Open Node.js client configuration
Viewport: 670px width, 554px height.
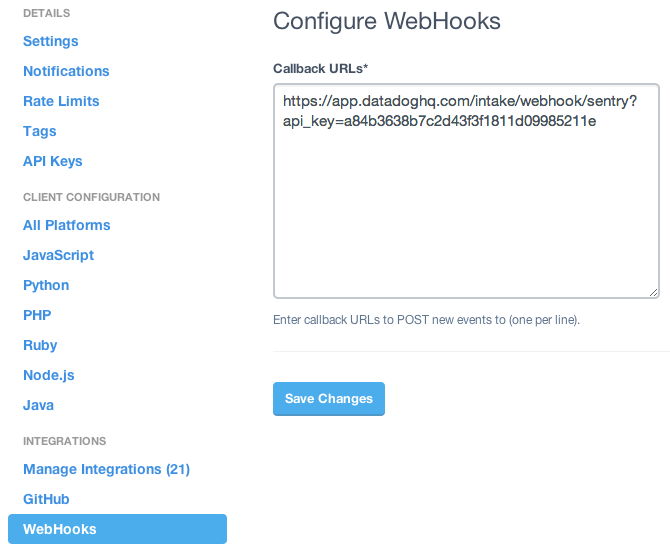coord(49,375)
